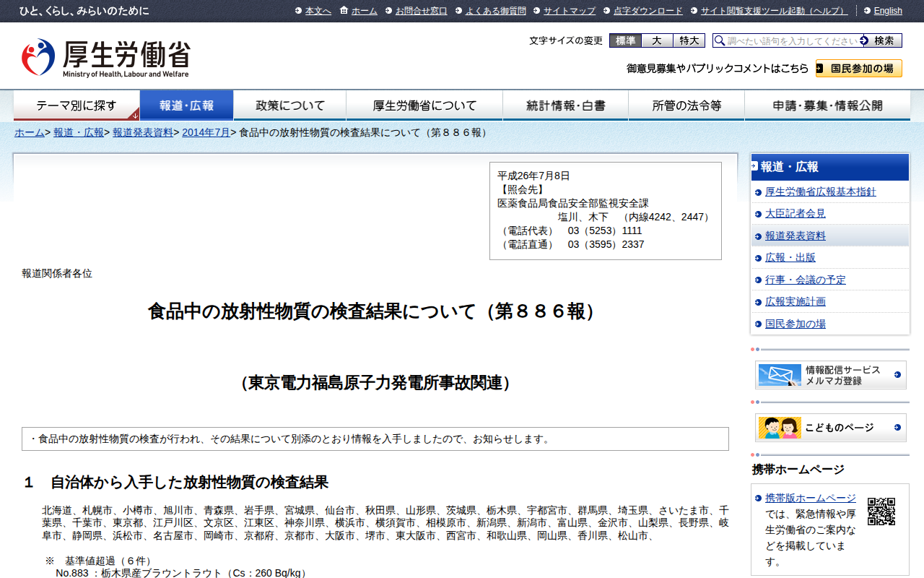Click the arrow bullet beside 報道・広報 header
Viewport: 924px width, 578px height.
[755, 166]
